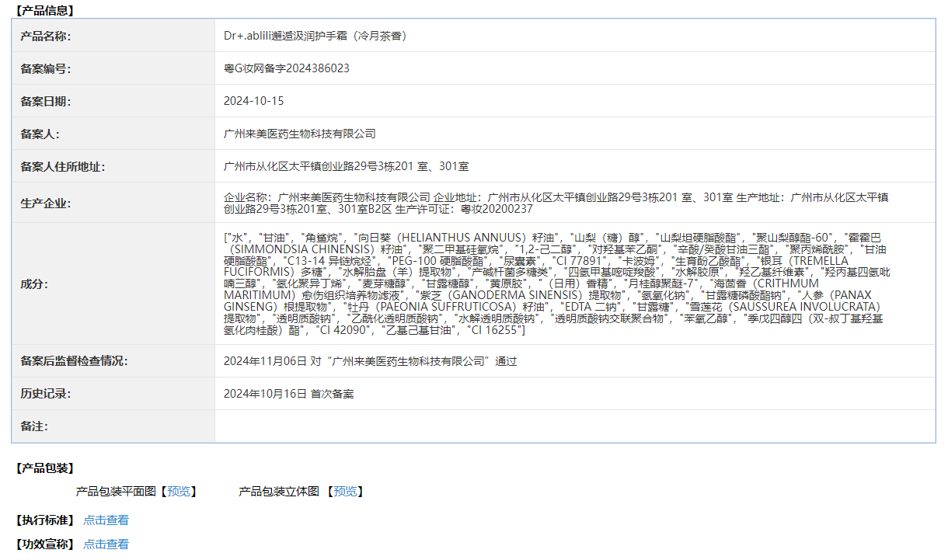
Task: Select the 历史记录 label cell
Action: pos(113,394)
